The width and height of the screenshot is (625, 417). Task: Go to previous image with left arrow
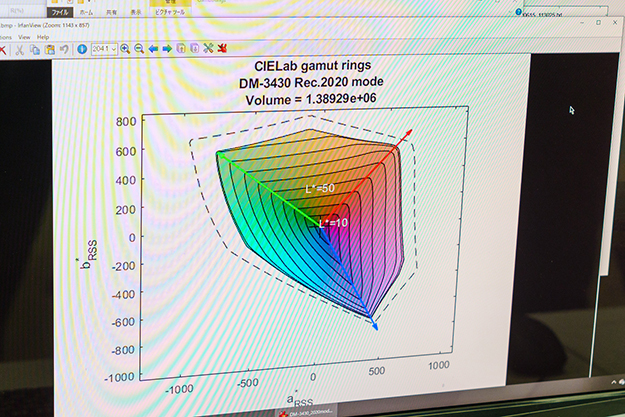click(152, 48)
